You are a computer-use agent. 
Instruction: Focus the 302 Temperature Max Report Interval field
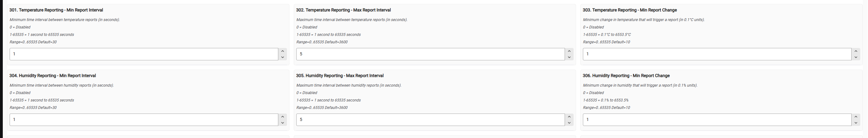click(x=430, y=54)
